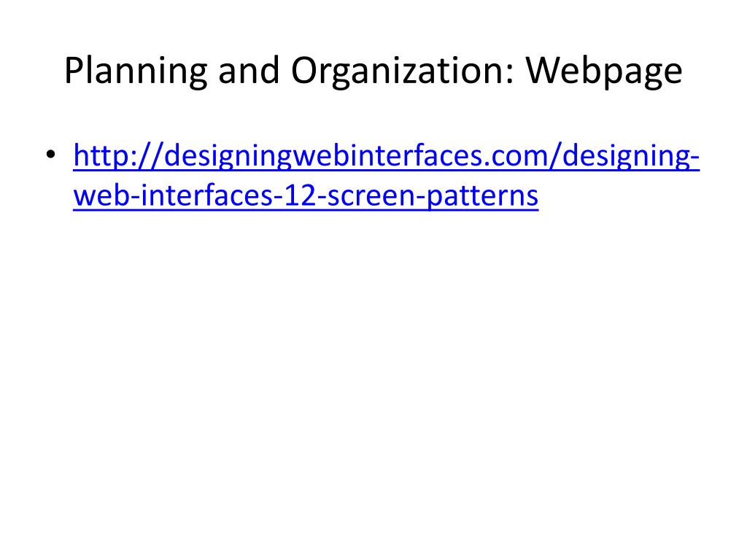Select the slide title 'Planning and Organization: Webpage'
The height and width of the screenshot is (560, 747).
373,71
